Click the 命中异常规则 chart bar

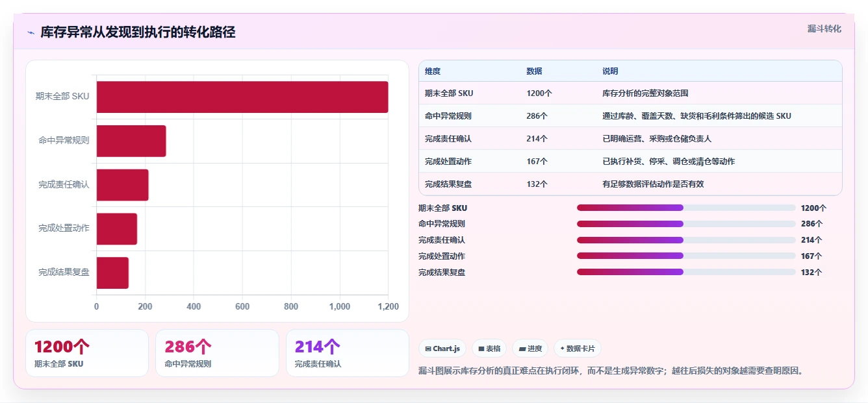tap(131, 141)
